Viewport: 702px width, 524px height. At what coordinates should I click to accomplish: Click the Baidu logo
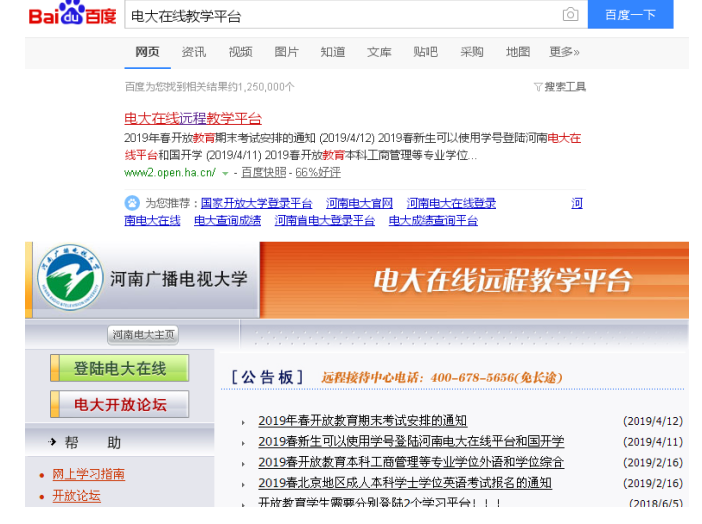[x=73, y=13]
